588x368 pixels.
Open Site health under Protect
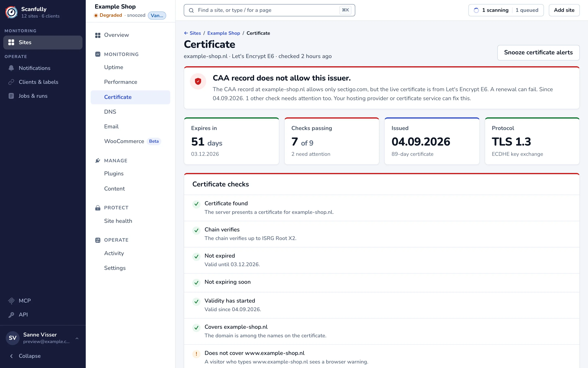130,221
